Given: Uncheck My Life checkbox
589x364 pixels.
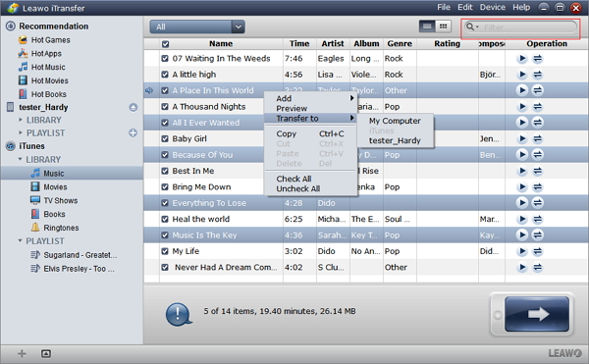Looking at the screenshot, I should pyautogui.click(x=165, y=251).
